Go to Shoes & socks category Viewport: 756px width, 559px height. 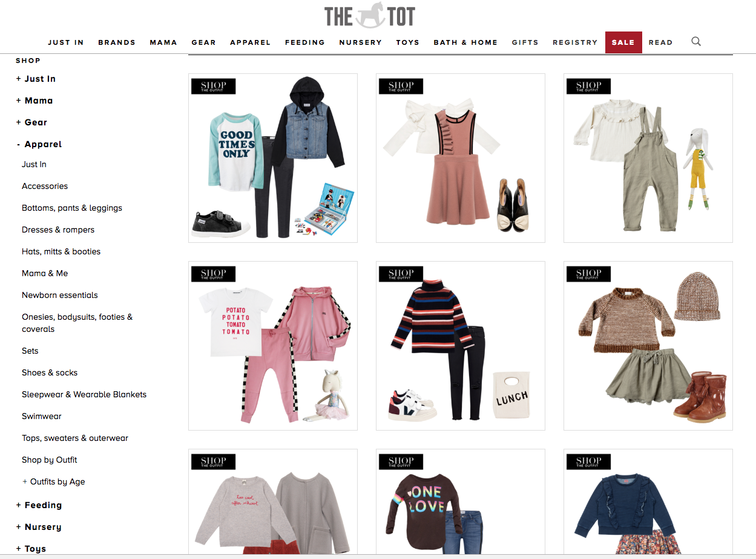coord(50,372)
